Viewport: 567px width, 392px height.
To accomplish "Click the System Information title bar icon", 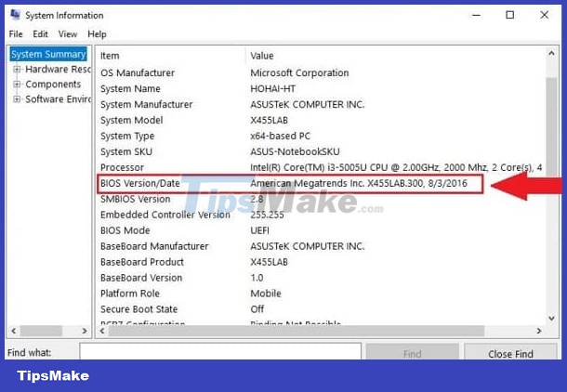I will (x=15, y=15).
